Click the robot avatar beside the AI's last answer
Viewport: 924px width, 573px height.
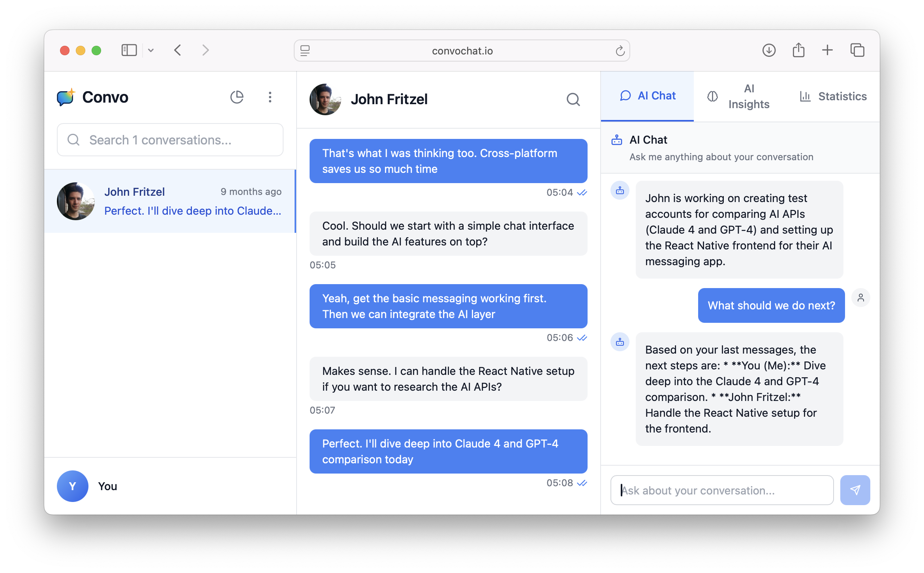click(x=620, y=342)
